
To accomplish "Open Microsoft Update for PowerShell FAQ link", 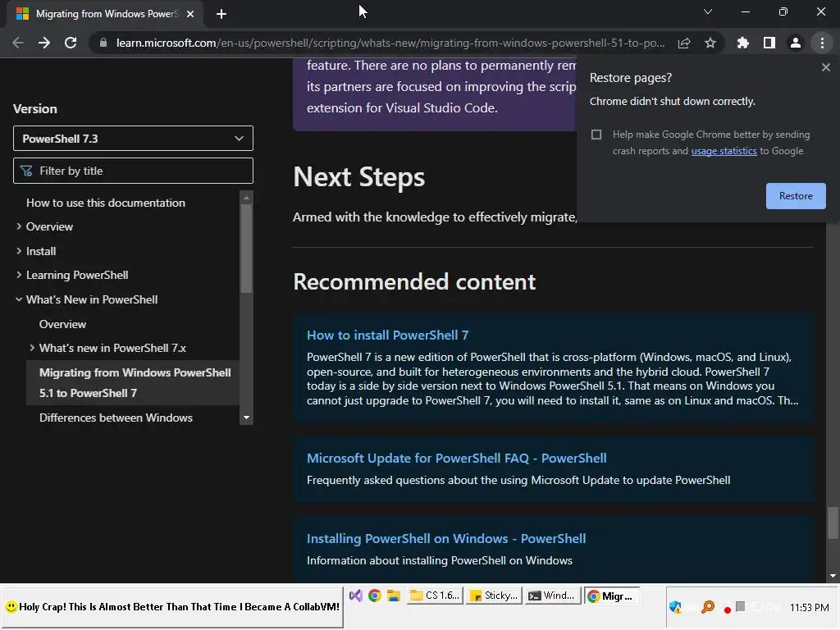I will pyautogui.click(x=456, y=459).
